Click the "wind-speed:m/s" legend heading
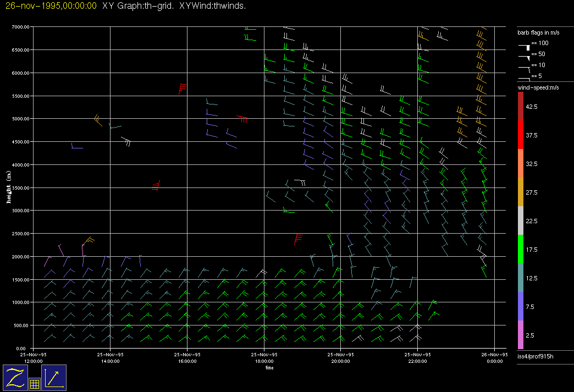Image resolution: width=574 pixels, height=392 pixels. coord(537,87)
